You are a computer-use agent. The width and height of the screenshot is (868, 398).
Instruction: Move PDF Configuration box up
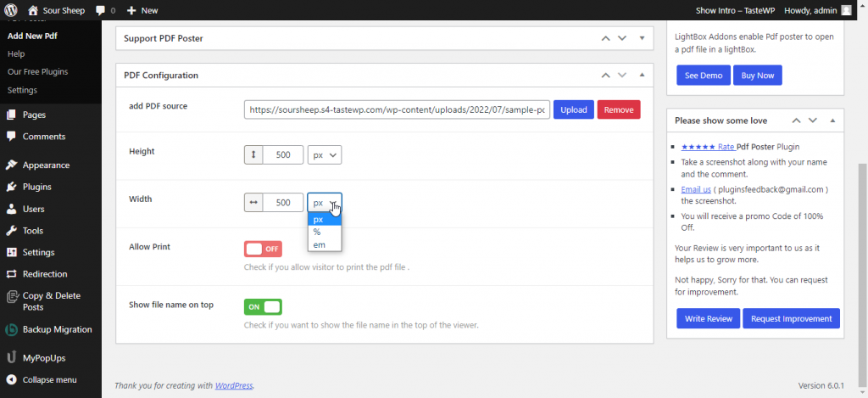605,75
